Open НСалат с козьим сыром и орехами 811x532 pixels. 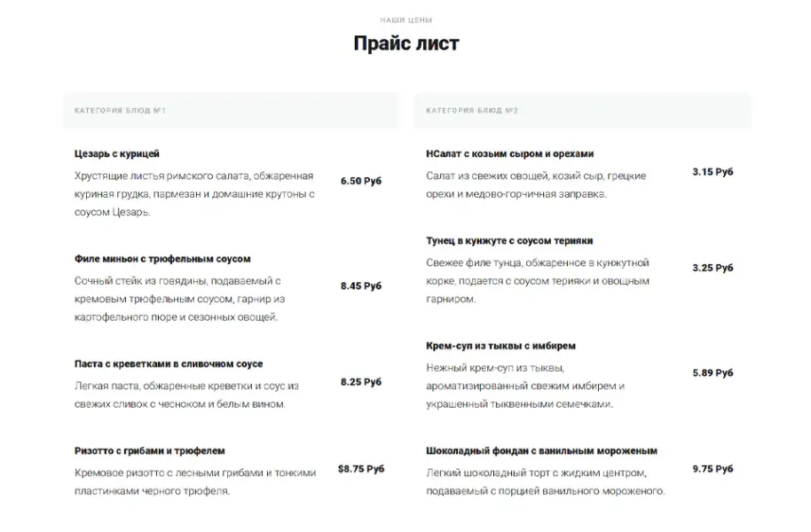point(509,153)
